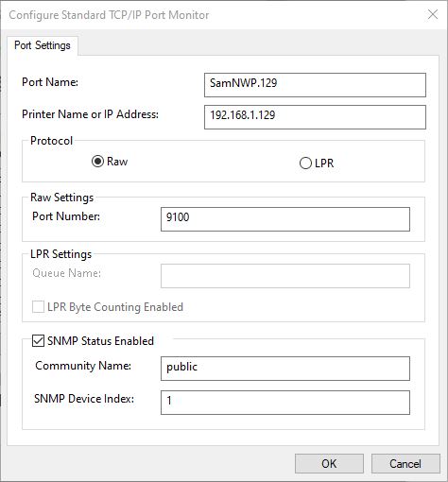Toggle the SNMP Status Enabled checkbox
Image resolution: width=448 pixels, height=482 pixels.
(x=38, y=341)
